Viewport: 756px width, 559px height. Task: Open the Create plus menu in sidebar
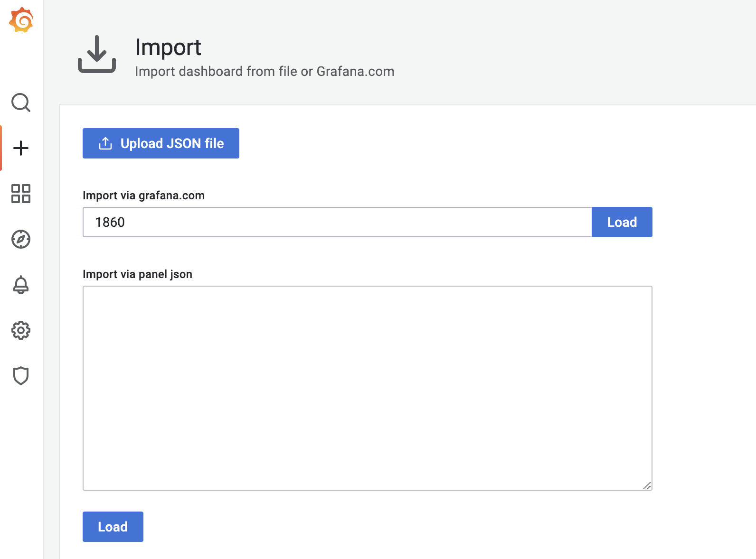click(21, 148)
